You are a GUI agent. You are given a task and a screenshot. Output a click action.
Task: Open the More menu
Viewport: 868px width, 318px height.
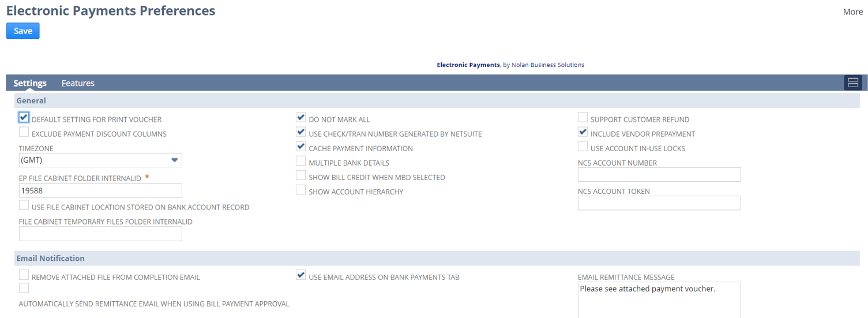pos(852,12)
